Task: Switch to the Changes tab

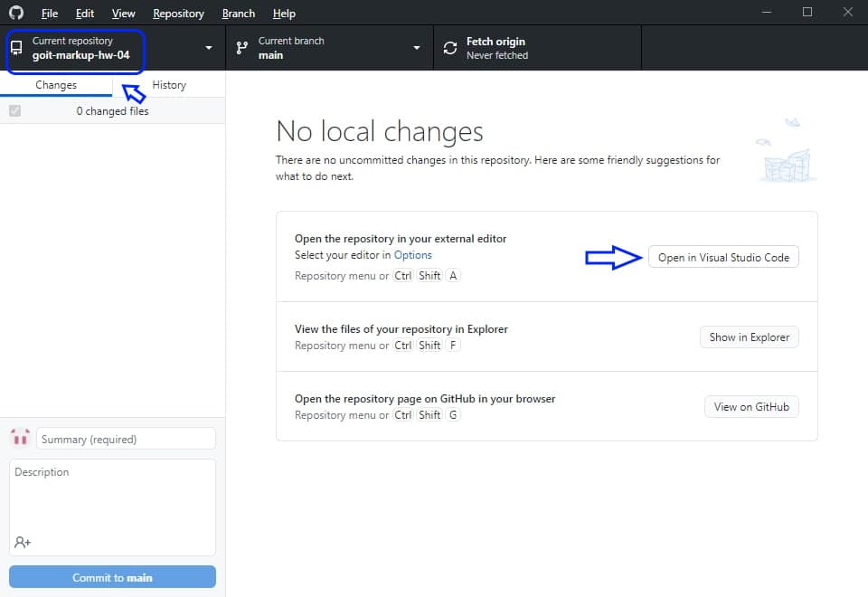Action: pyautogui.click(x=56, y=85)
